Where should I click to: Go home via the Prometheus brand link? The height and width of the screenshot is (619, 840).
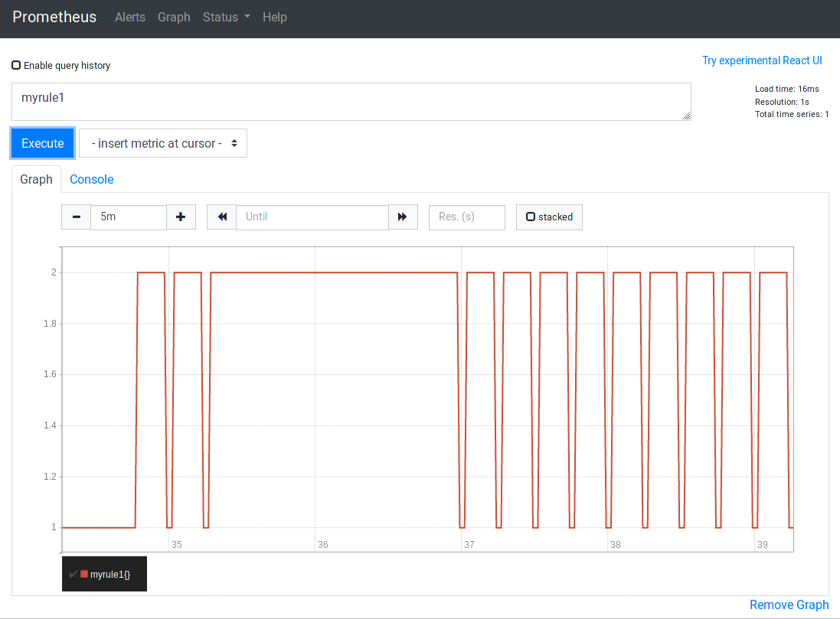[x=54, y=17]
